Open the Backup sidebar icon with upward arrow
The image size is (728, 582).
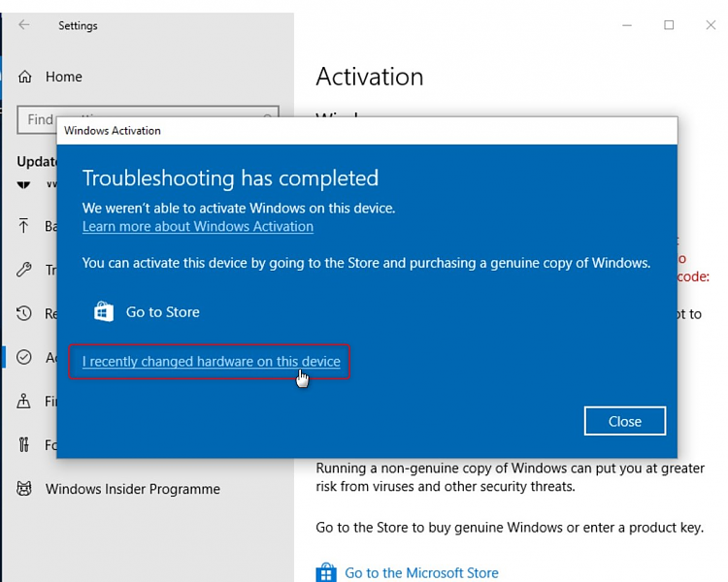pos(23,226)
